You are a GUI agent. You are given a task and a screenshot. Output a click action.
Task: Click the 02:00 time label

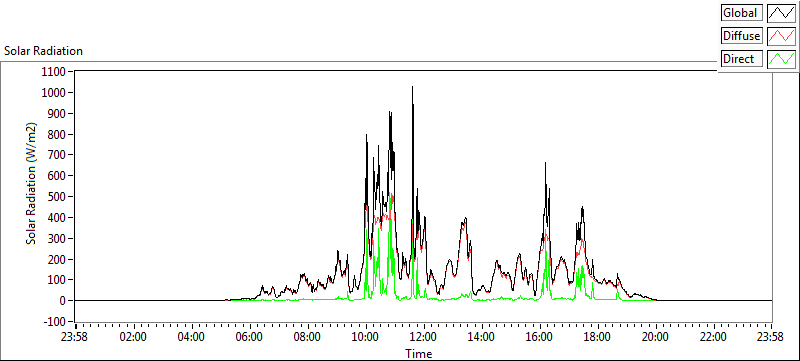coord(134,337)
